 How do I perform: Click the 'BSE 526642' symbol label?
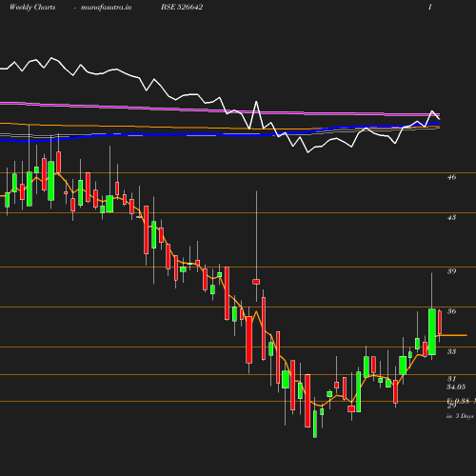pos(182,7)
